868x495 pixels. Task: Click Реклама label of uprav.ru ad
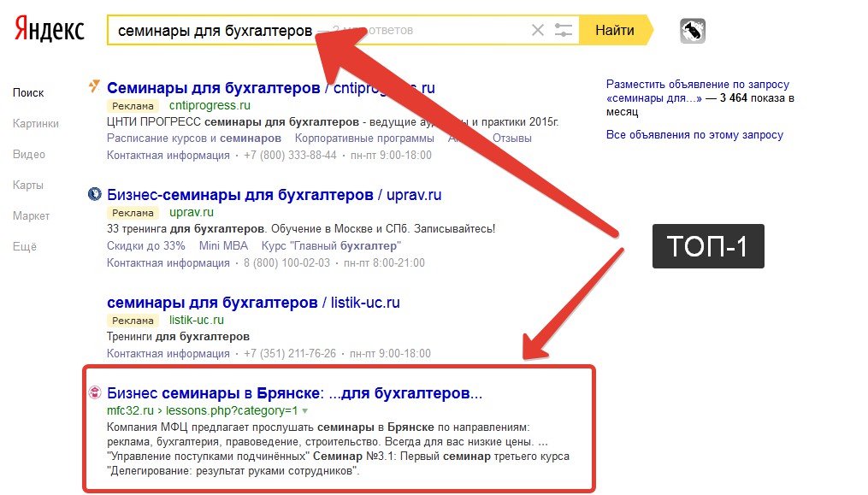point(133,213)
